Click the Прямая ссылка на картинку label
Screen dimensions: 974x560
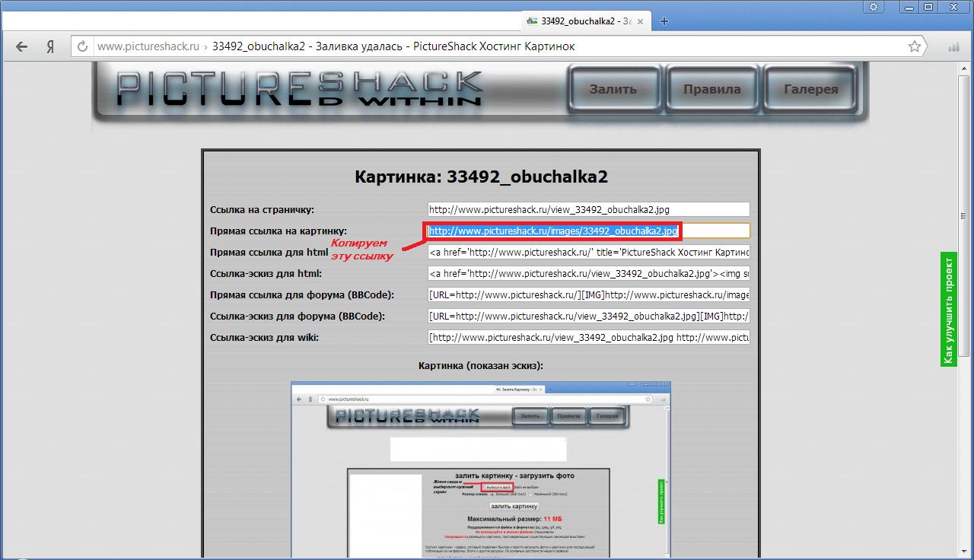(x=279, y=231)
